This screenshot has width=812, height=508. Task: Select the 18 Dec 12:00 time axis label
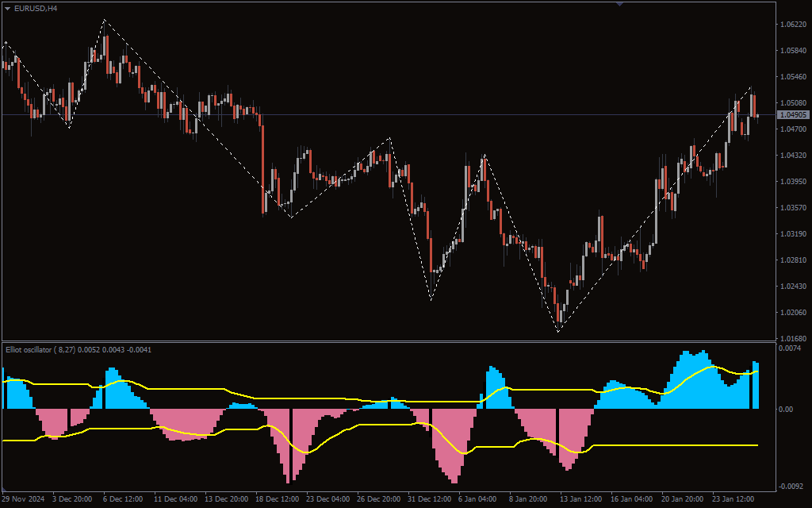277,499
